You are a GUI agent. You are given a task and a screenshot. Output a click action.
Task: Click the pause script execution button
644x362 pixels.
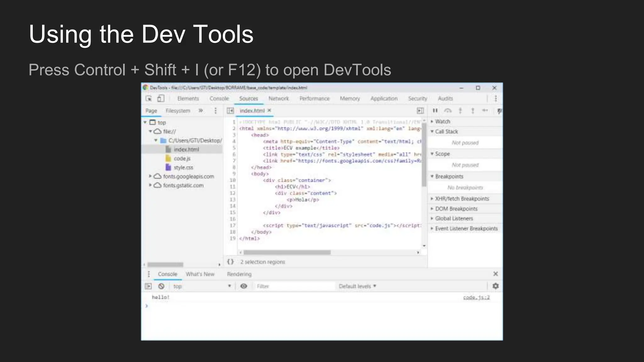coord(435,111)
